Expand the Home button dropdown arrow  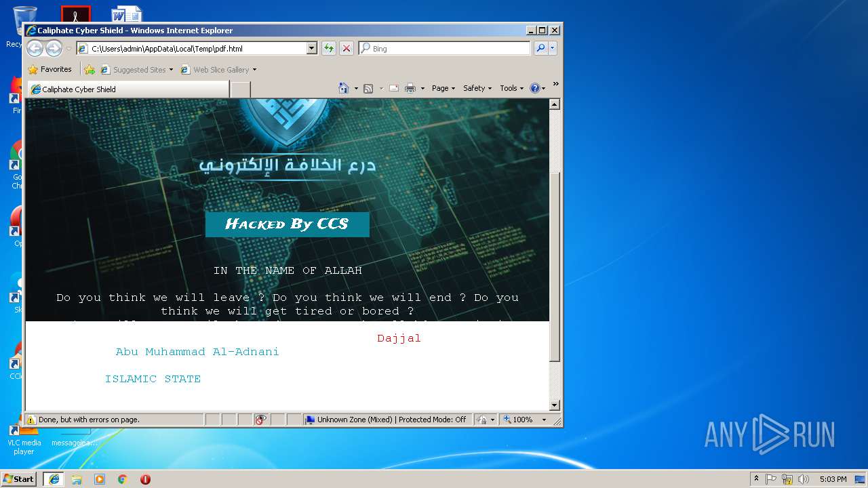tap(356, 88)
